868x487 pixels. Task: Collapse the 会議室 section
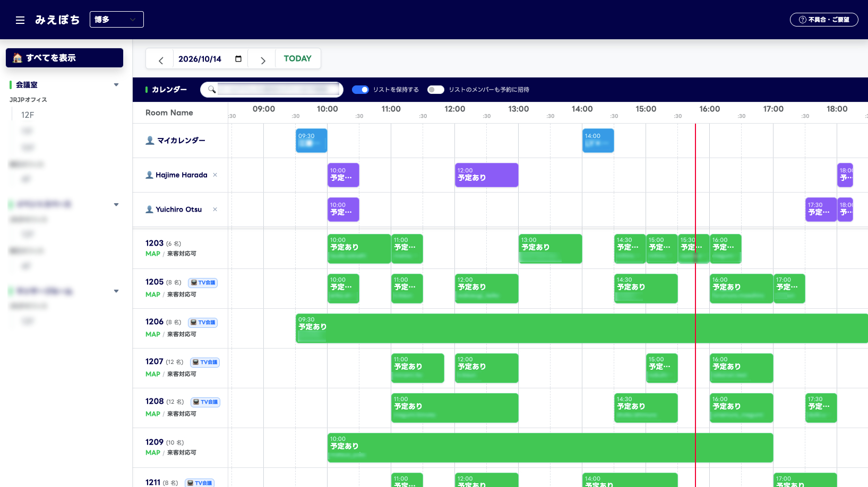pyautogui.click(x=116, y=85)
